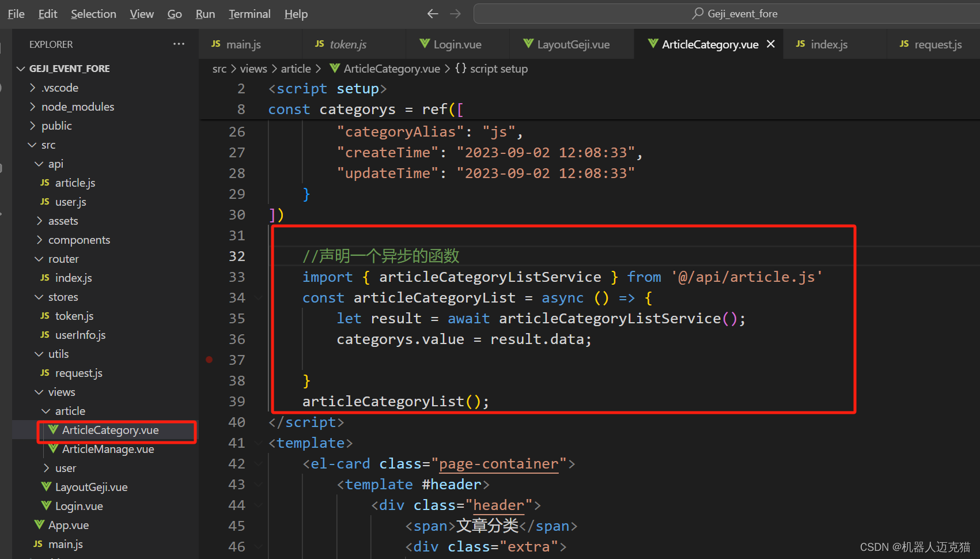This screenshot has width=980, height=559.
Task: Click the JS icon beside token.js in stores
Action: click(x=45, y=316)
